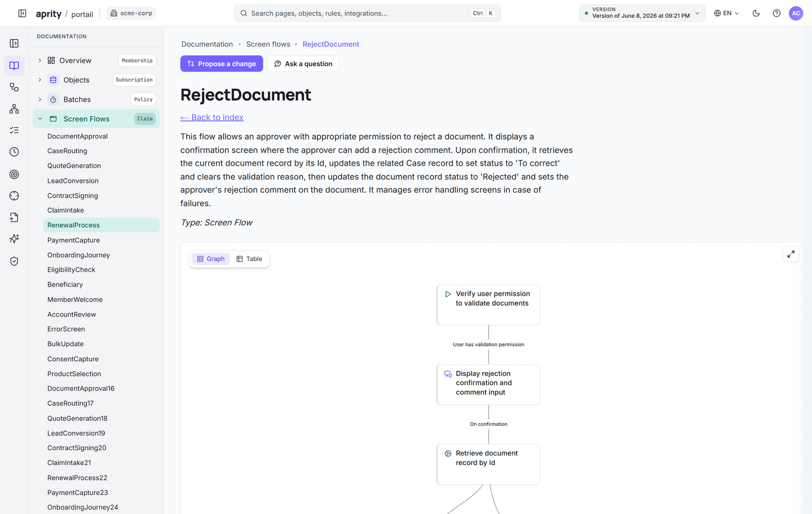Open the checklist icon in the rail

(14, 130)
